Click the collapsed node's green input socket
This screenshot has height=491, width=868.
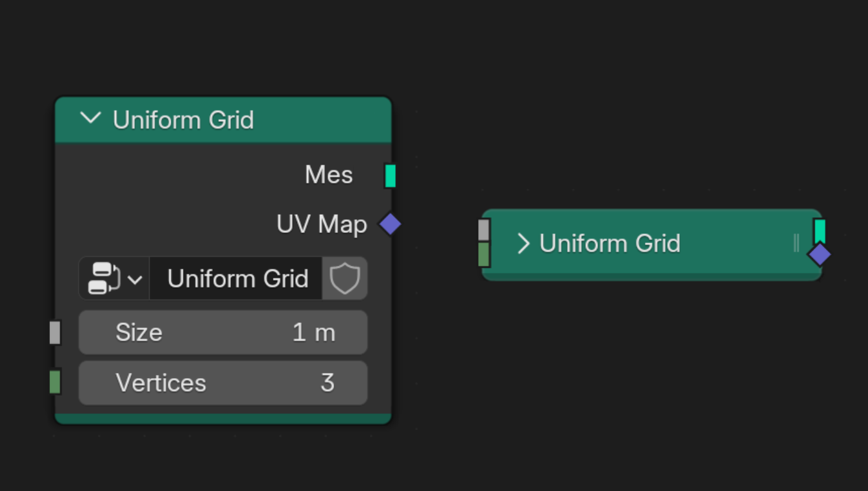[484, 254]
